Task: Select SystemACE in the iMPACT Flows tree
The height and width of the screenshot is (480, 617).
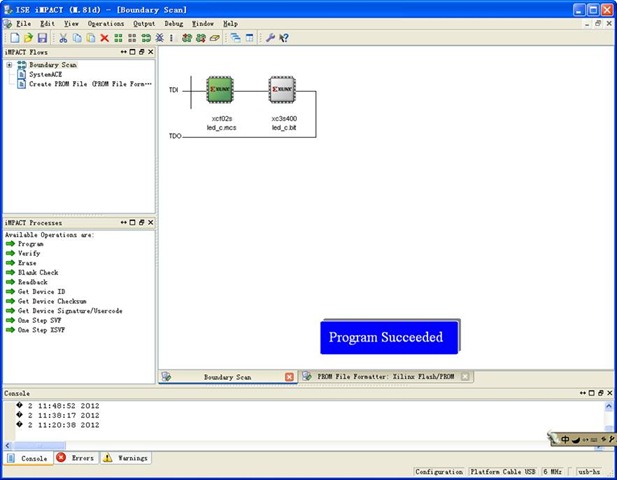Action: [x=43, y=74]
